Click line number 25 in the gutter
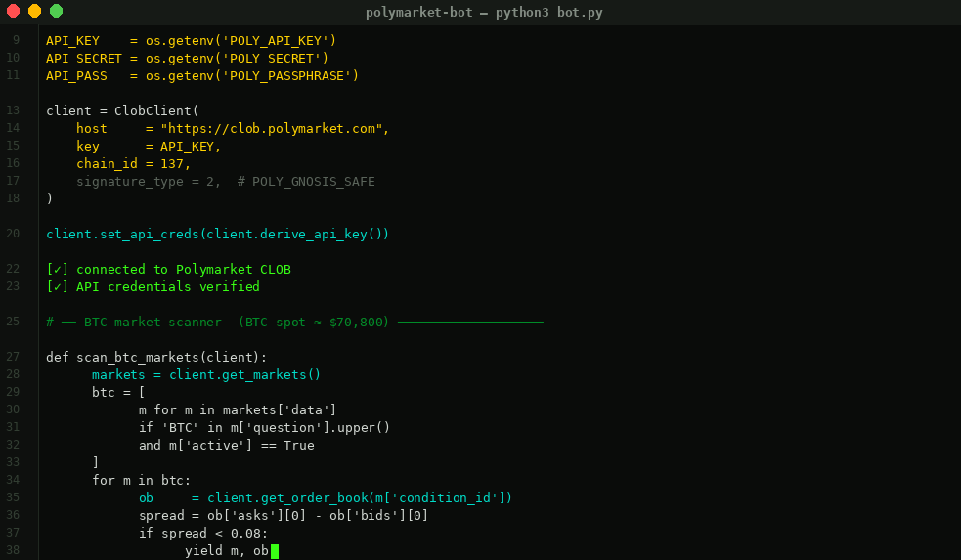Screen dimensions: 961x560 pos(13,323)
